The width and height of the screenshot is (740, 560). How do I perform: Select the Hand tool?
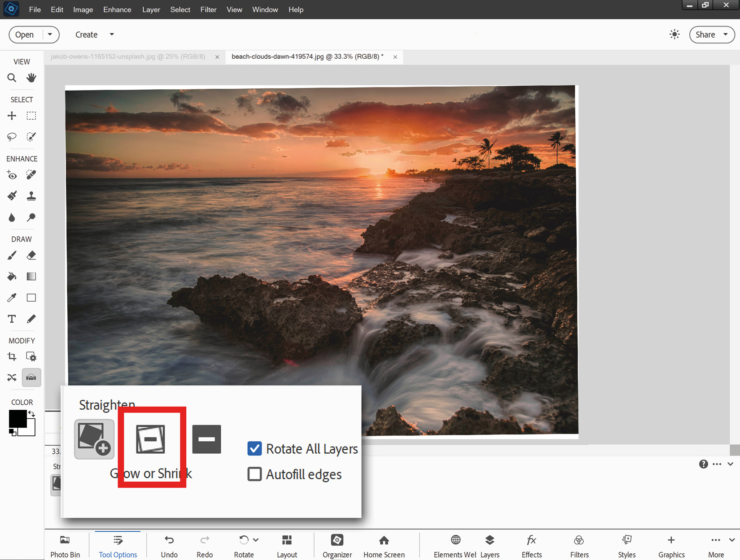pyautogui.click(x=31, y=78)
